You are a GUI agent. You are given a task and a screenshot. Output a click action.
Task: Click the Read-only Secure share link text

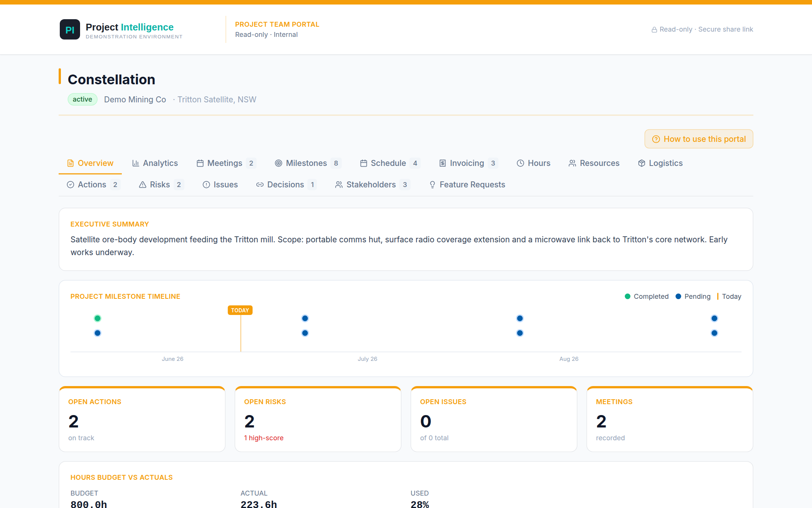coord(706,29)
